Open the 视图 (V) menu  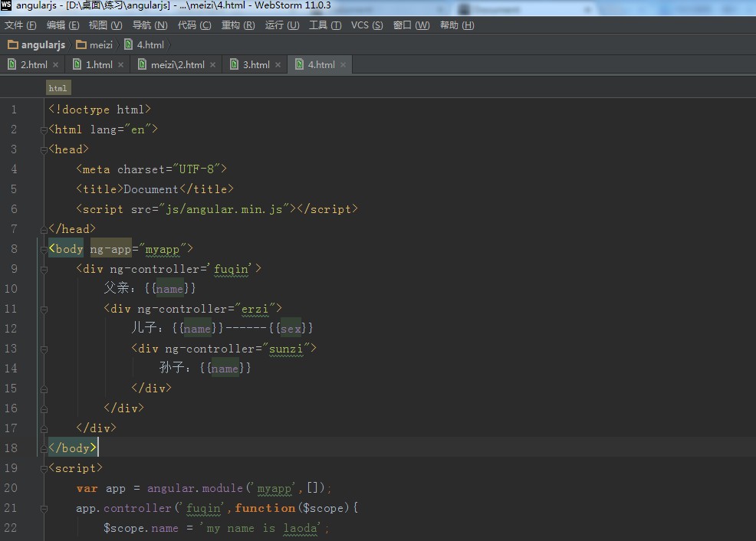105,25
